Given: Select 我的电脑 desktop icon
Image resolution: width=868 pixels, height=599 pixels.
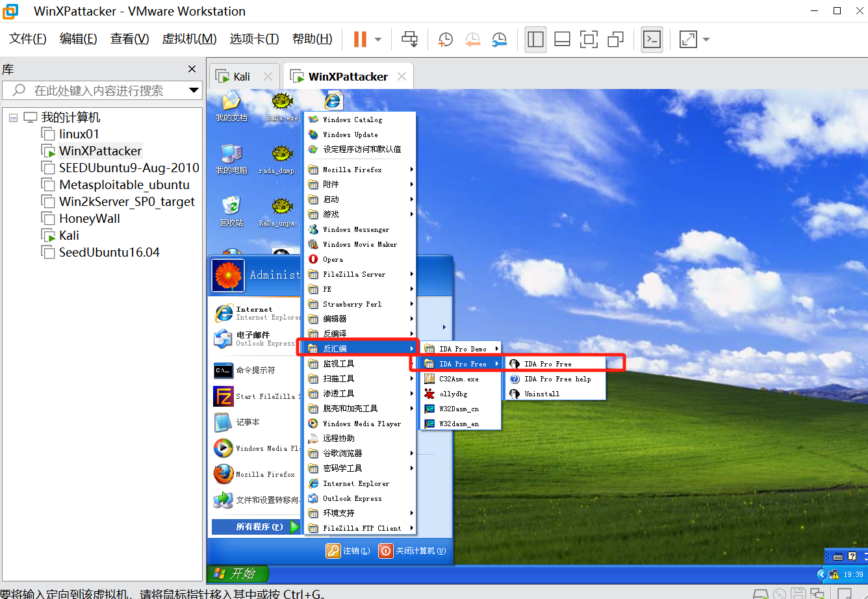Looking at the screenshot, I should tap(231, 159).
